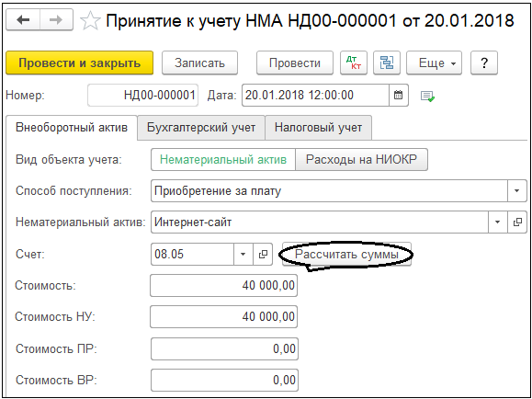Open Интернет-сайт asset card icon

517,222
